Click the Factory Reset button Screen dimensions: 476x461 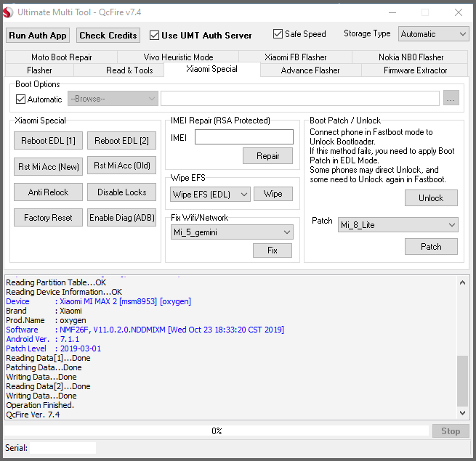coord(48,218)
